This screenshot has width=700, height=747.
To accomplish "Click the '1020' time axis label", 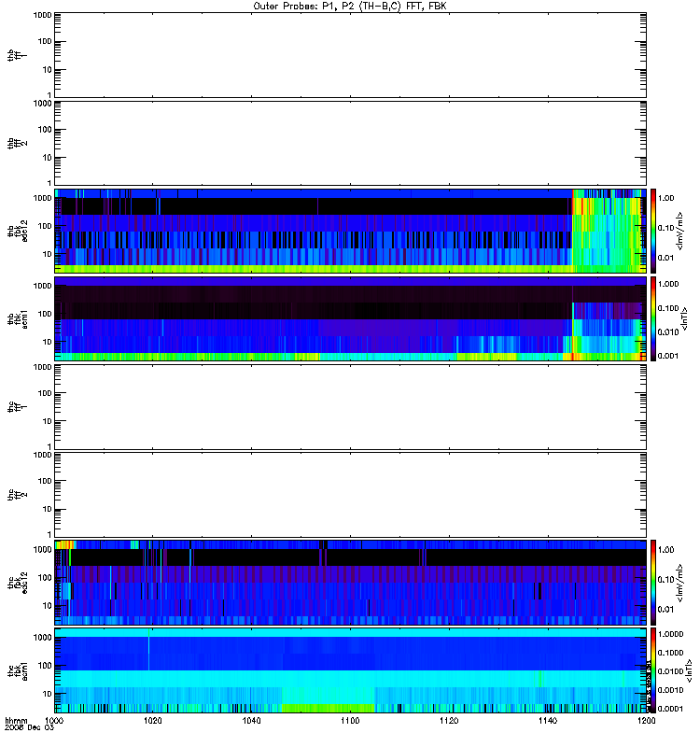I will tap(152, 721).
